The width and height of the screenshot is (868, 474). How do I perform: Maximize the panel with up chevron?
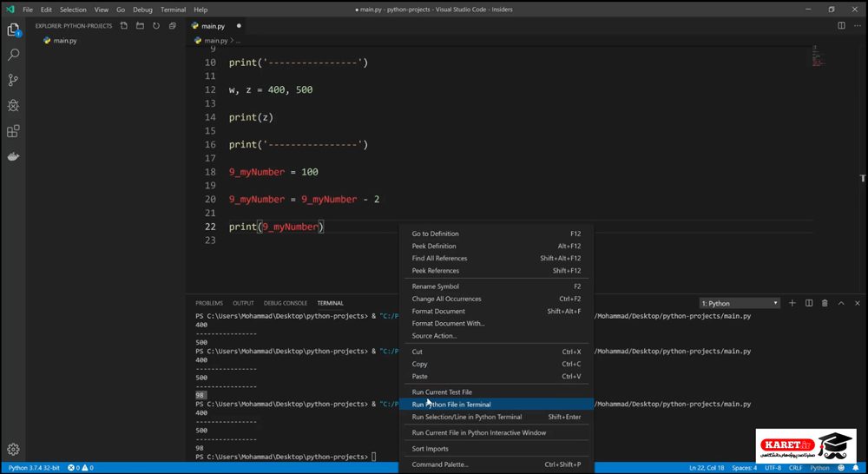click(x=841, y=303)
